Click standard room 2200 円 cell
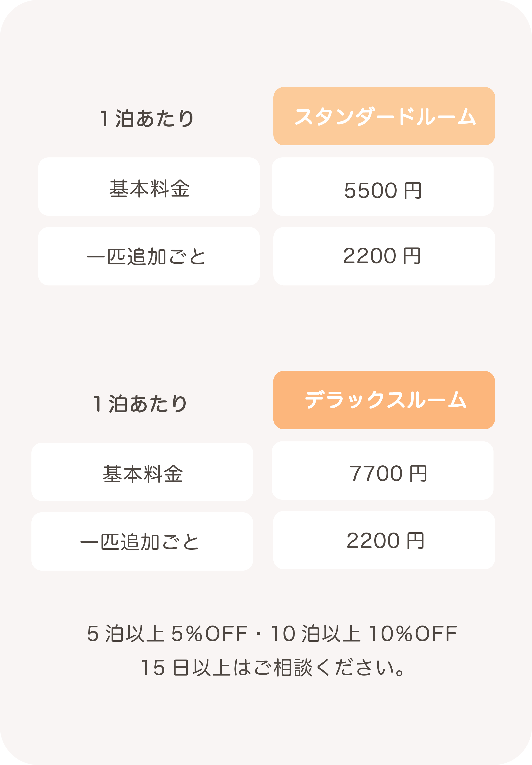532x765 pixels. [x=384, y=256]
